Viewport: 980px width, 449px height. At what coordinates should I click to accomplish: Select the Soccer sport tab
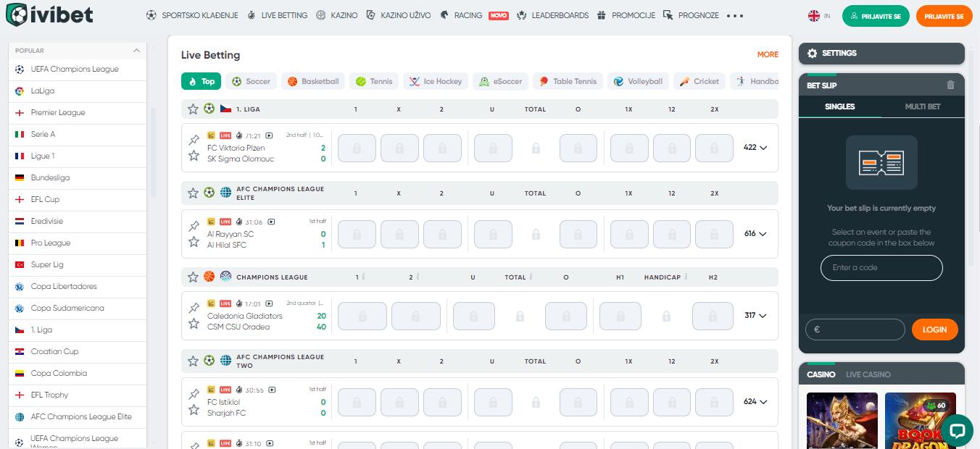(251, 82)
